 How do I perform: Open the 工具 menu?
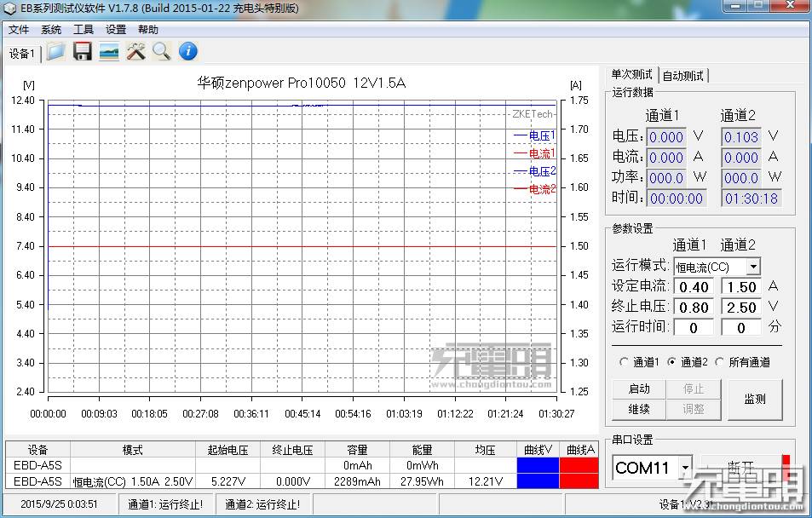coord(83,30)
